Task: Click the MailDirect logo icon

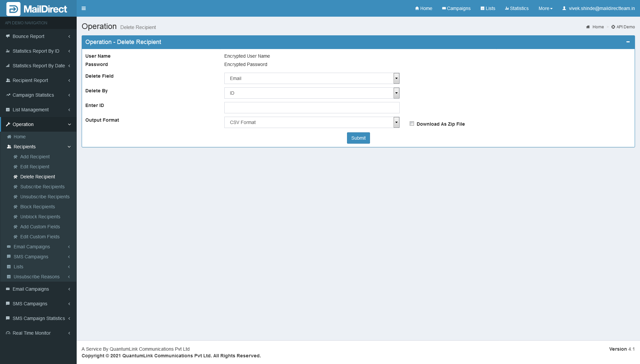Action: point(13,9)
